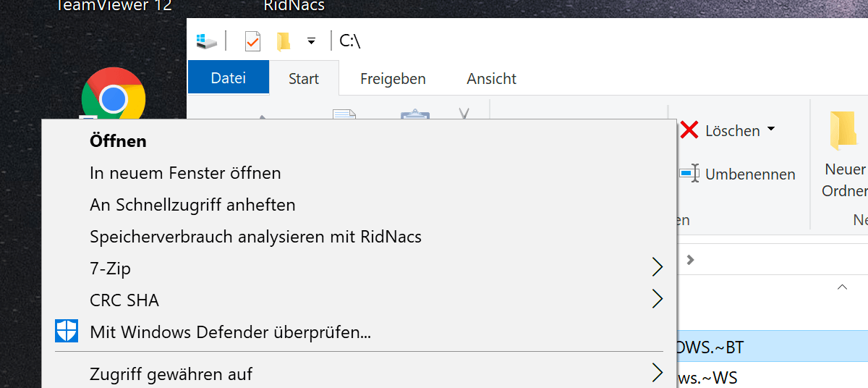This screenshot has height=388, width=868.
Task: Click the Löschen button
Action: click(727, 130)
